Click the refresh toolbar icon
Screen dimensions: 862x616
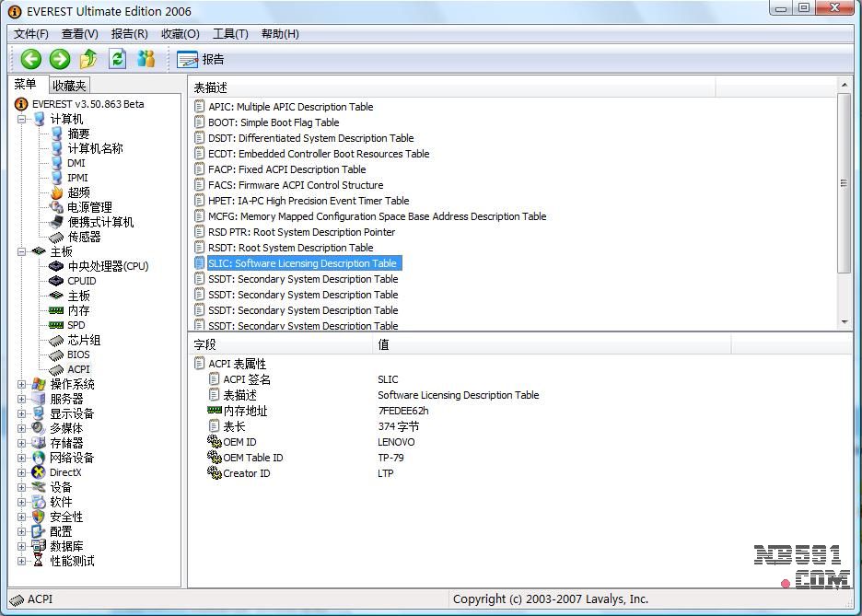tap(117, 59)
